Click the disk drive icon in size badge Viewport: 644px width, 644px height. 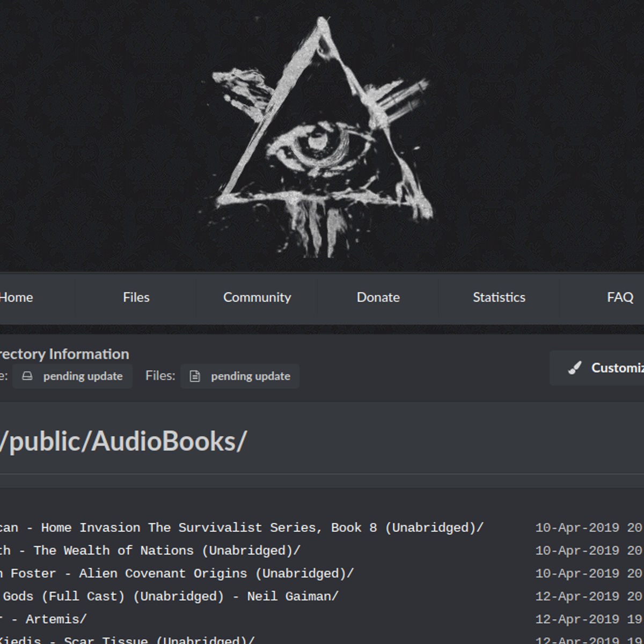pyautogui.click(x=27, y=376)
